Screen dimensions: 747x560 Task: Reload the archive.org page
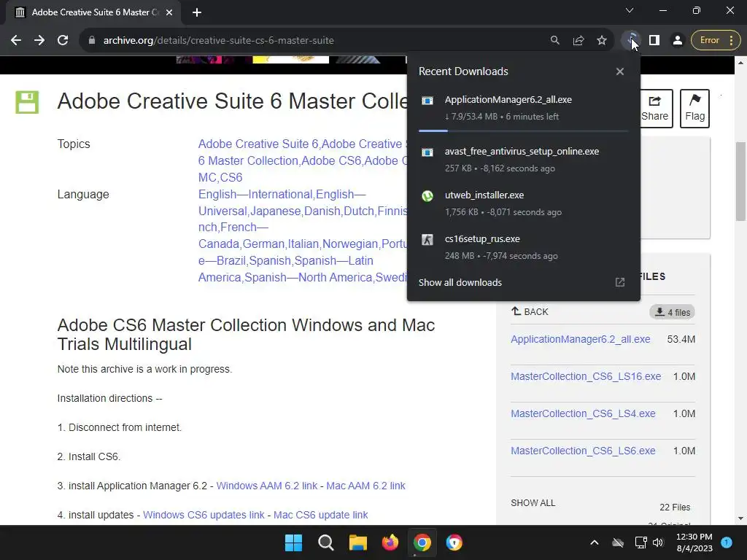click(x=63, y=41)
